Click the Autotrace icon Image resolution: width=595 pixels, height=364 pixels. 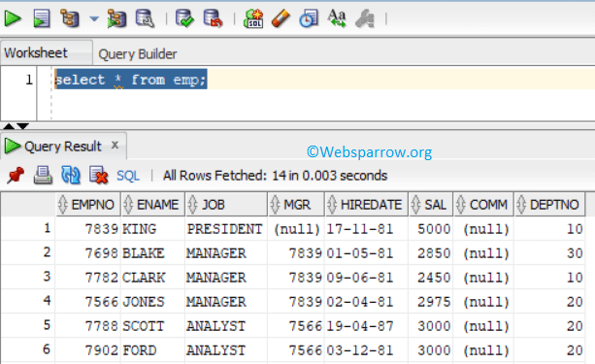coord(116,18)
